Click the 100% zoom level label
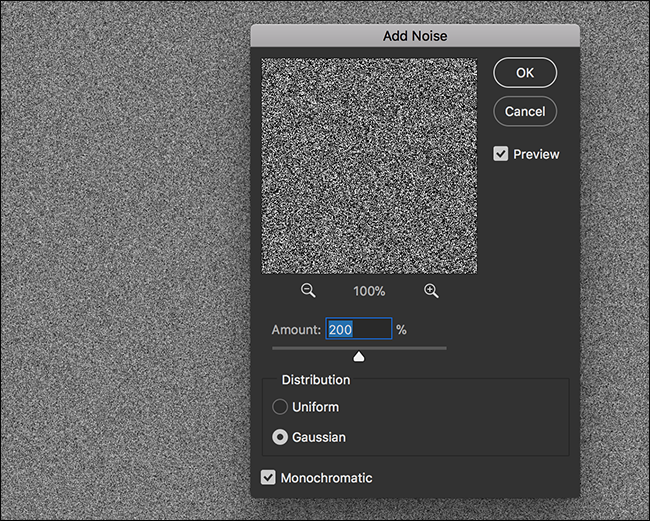This screenshot has height=521, width=650. 369,291
